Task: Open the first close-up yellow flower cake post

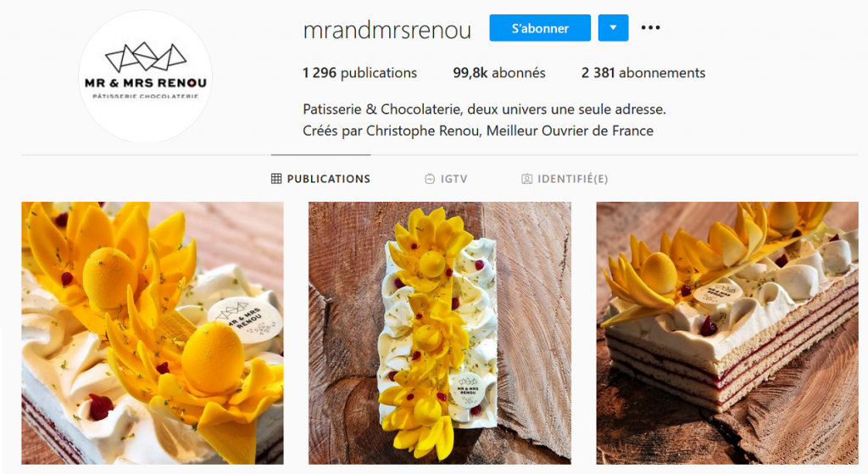Action: coord(153,332)
